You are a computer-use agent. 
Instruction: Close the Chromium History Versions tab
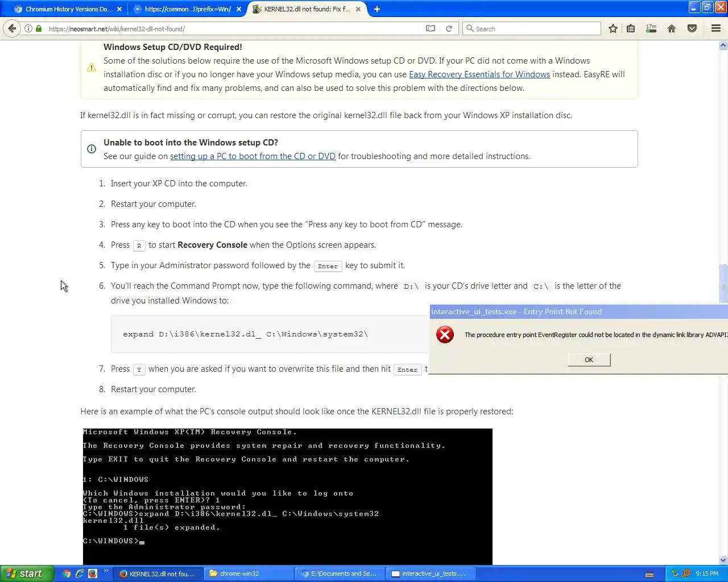tap(119, 9)
